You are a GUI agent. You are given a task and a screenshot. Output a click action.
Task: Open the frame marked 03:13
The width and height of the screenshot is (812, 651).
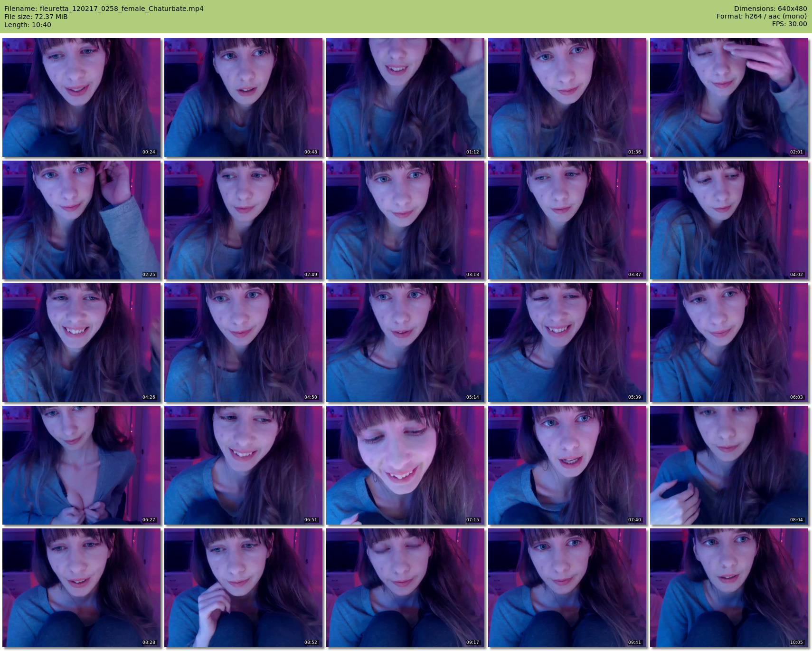(406, 220)
